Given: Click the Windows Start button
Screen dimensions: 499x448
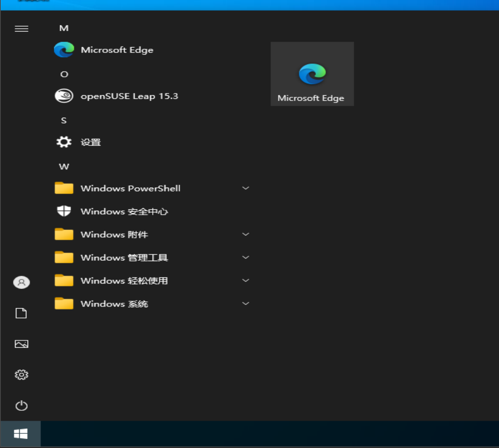Looking at the screenshot, I should (21, 434).
